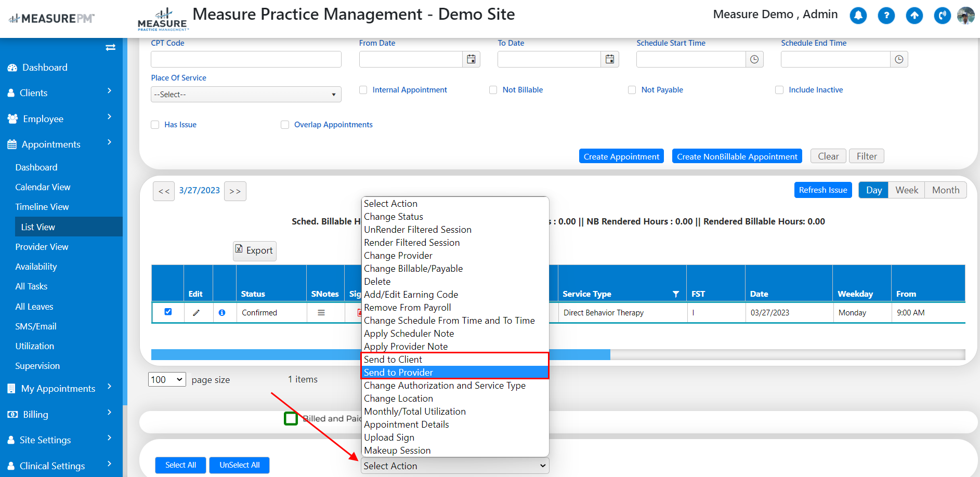Image resolution: width=980 pixels, height=477 pixels.
Task: Click the Filter button
Action: [x=867, y=156]
